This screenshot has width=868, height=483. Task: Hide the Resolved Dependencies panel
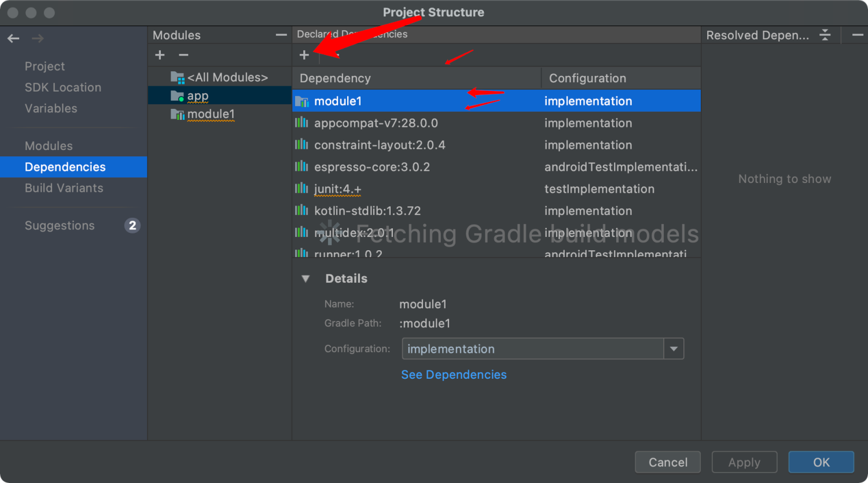click(x=858, y=35)
